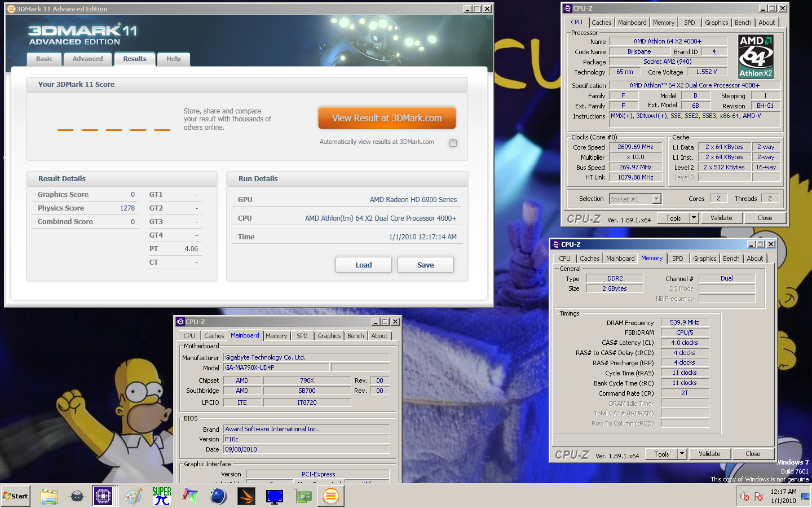Image resolution: width=812 pixels, height=508 pixels.
Task: Open Graphics tab in top CPU-Z window
Action: (717, 23)
